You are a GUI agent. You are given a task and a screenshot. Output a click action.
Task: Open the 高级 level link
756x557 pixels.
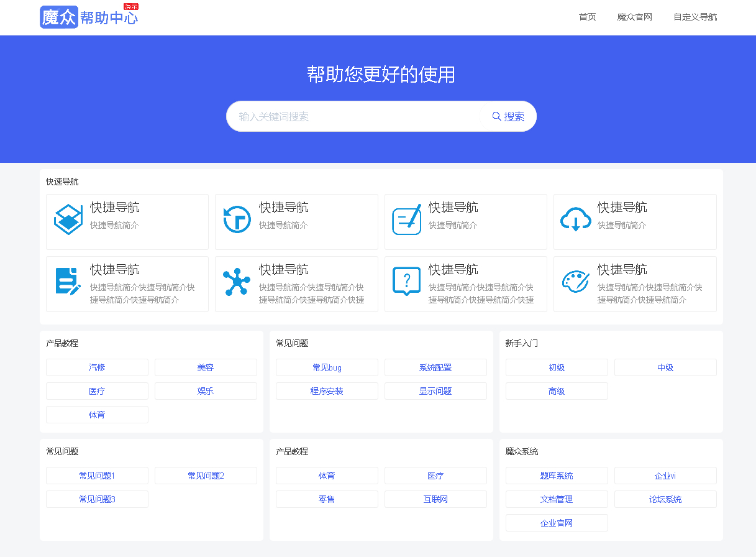tap(557, 391)
